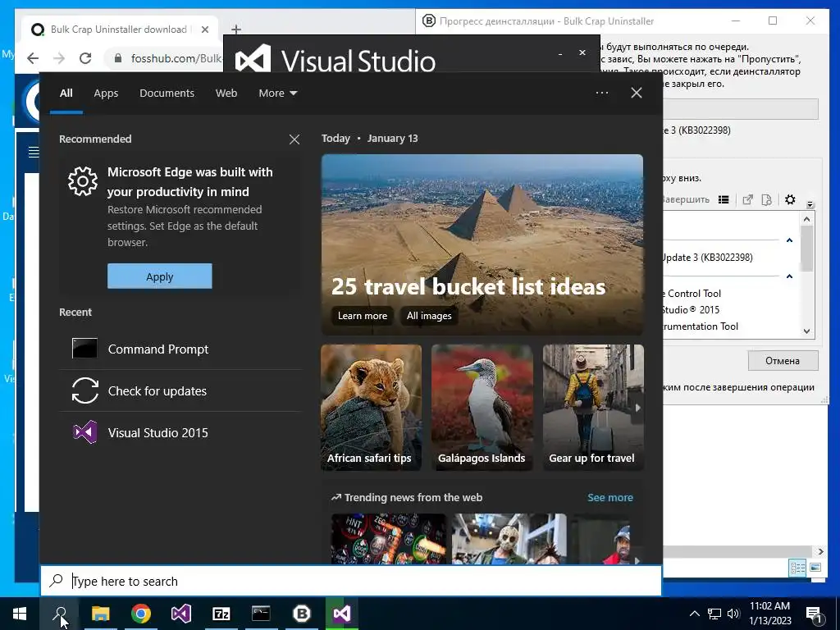840x630 pixels.
Task: Show next travel cards with the arrow
Action: (x=637, y=408)
